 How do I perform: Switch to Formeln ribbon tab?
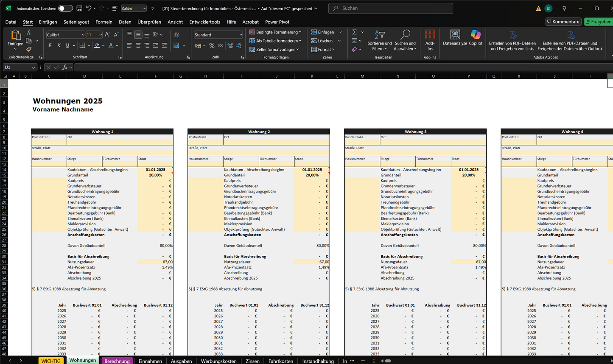point(104,22)
